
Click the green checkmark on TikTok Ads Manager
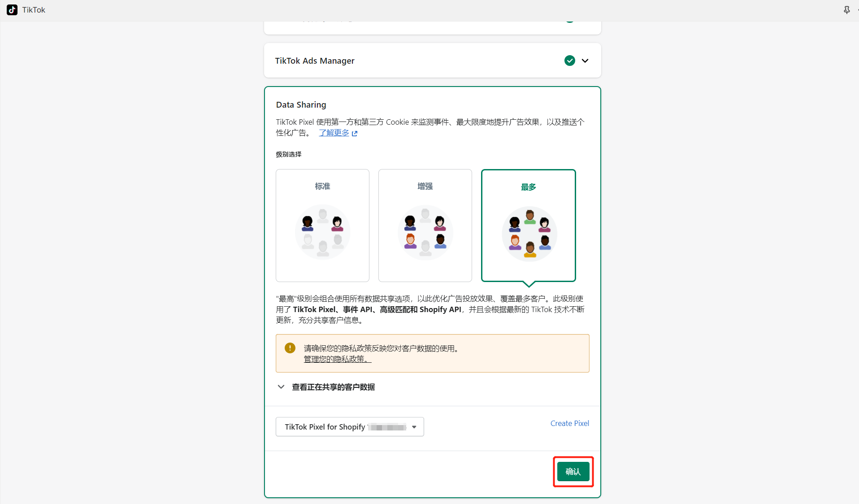[569, 61]
